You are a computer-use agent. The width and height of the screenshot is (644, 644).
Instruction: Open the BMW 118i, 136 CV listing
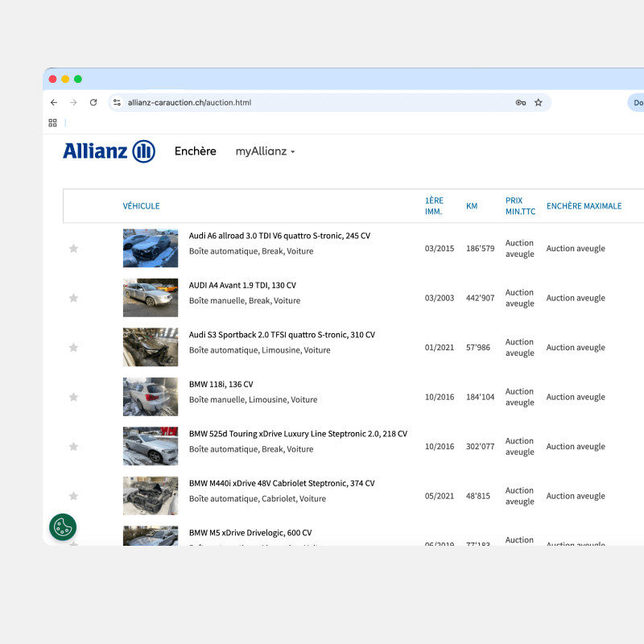pos(221,385)
